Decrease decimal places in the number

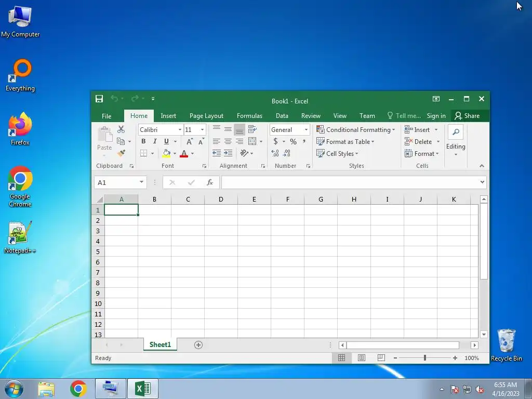pyautogui.click(x=287, y=153)
